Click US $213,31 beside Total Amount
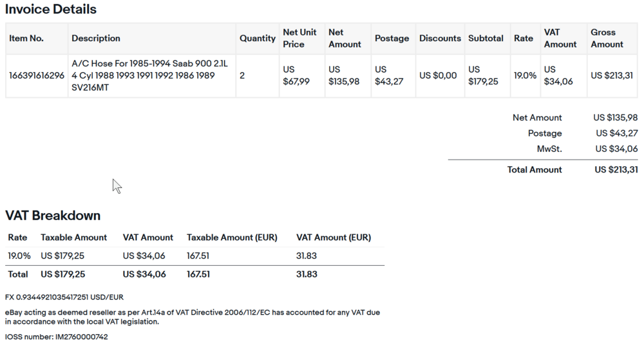644x347 pixels. click(616, 169)
